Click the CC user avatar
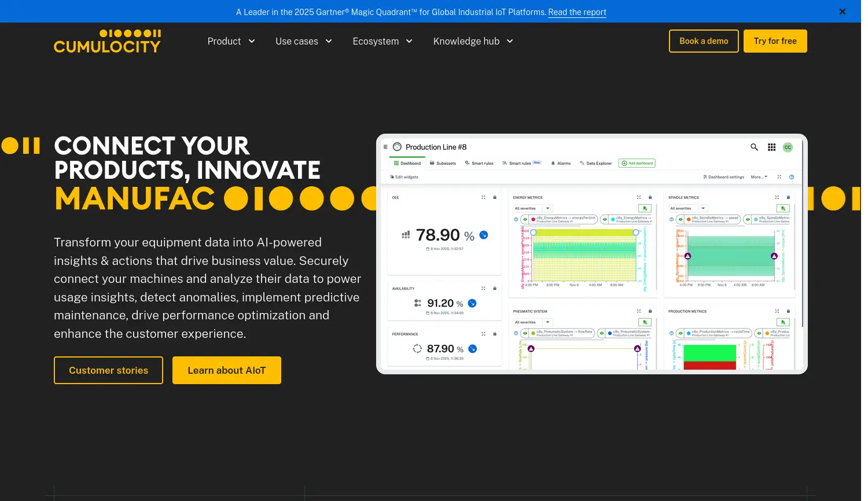The width and height of the screenshot is (868, 501). tap(788, 147)
